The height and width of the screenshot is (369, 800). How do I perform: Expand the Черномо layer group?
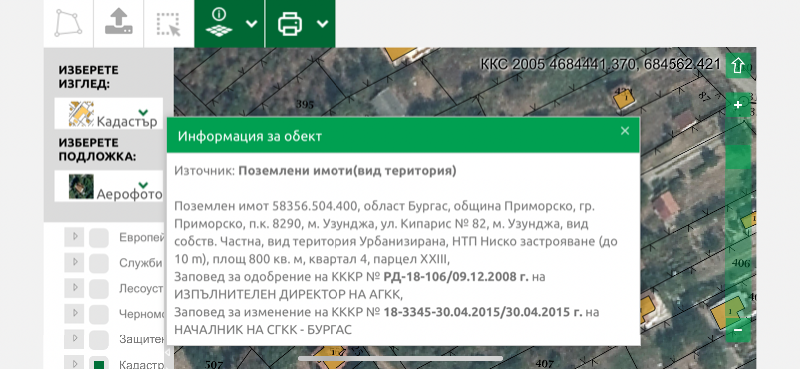tap(74, 313)
